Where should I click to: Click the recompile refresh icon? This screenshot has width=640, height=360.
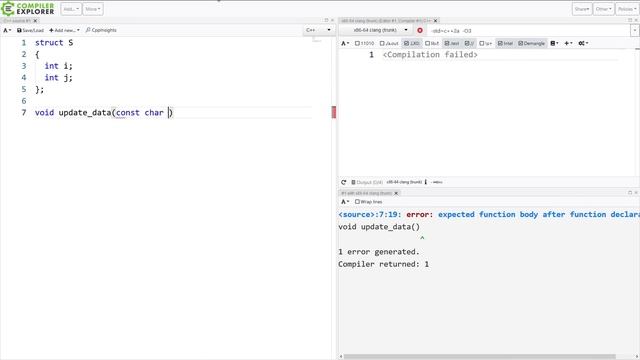point(344,182)
